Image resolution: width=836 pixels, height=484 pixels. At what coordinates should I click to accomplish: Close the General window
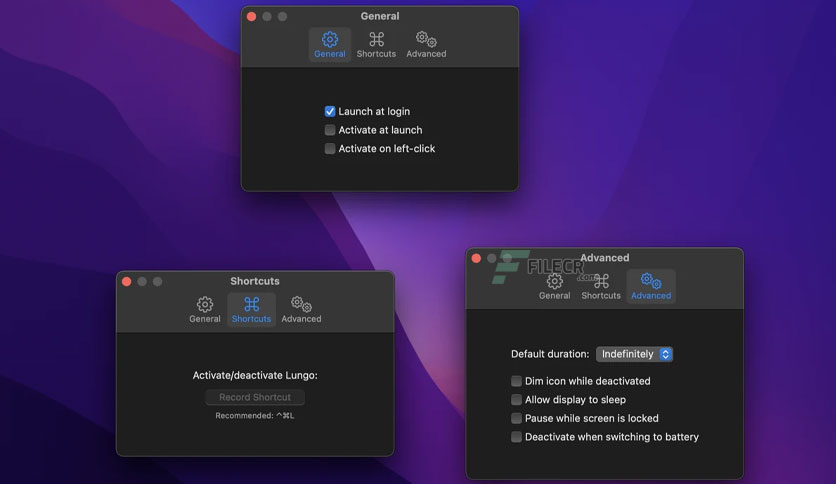click(252, 17)
